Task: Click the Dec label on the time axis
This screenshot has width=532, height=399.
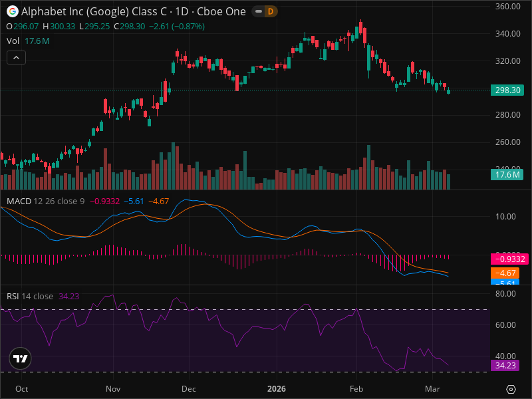Action: tap(189, 389)
